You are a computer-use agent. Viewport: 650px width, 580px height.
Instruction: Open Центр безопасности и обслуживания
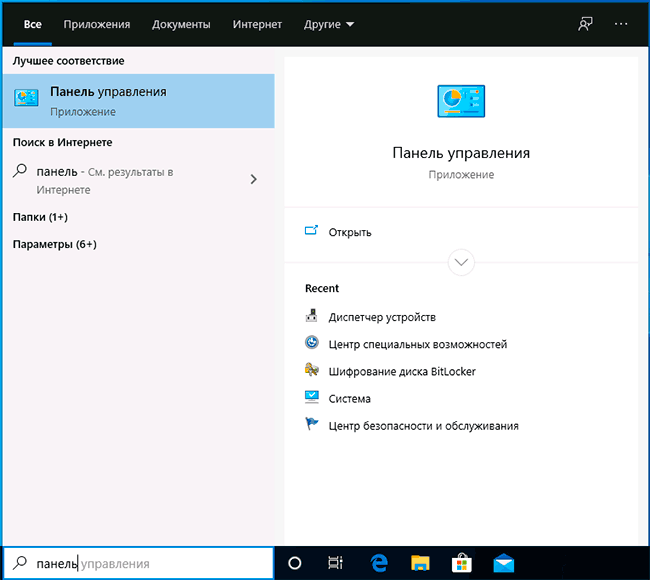pos(424,426)
